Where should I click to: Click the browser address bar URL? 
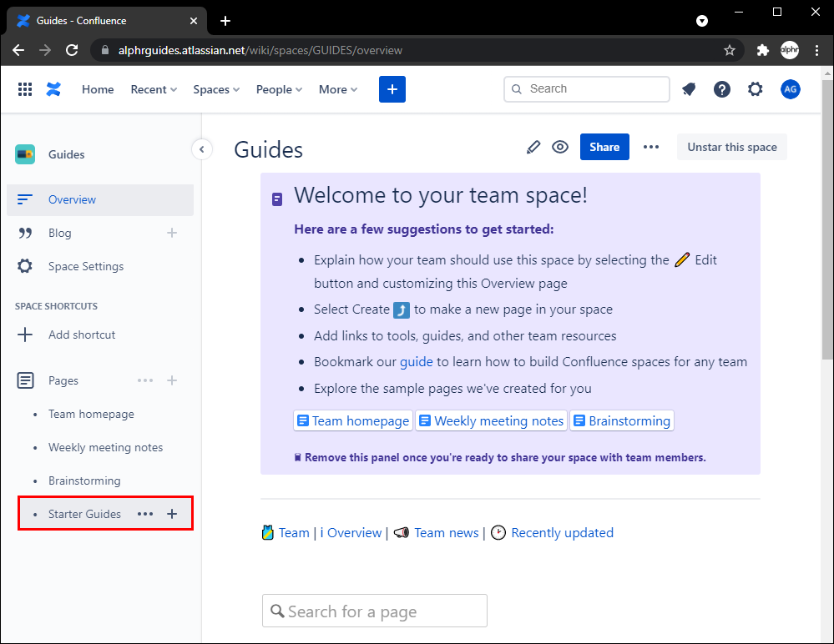point(260,51)
